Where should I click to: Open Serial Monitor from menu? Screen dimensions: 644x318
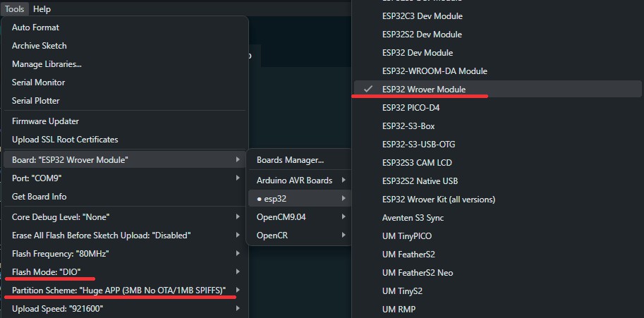(40, 82)
